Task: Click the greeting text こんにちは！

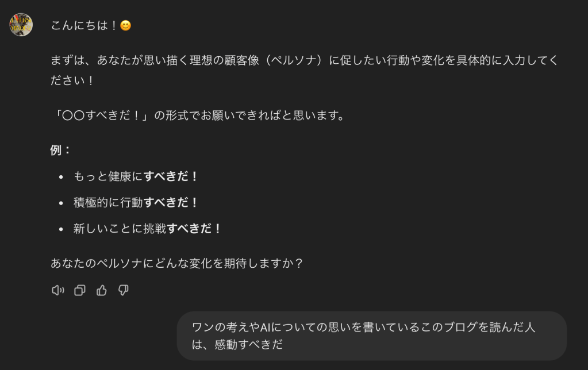Action: coord(84,26)
